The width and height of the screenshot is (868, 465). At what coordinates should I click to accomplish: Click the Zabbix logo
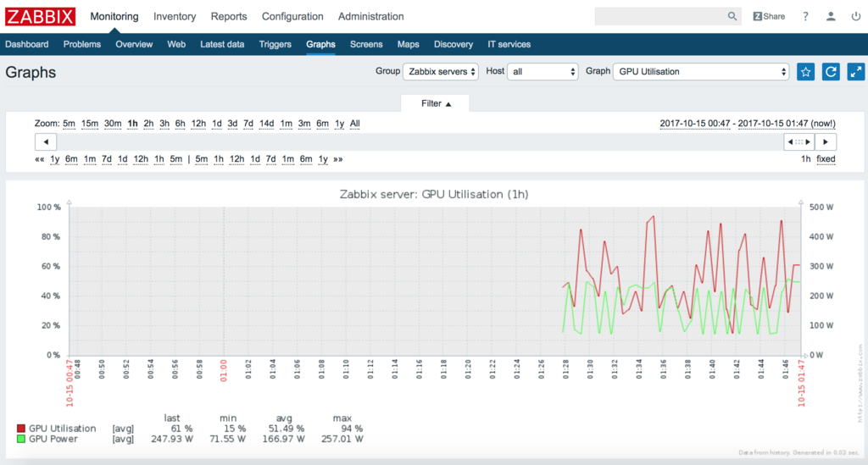[40, 17]
